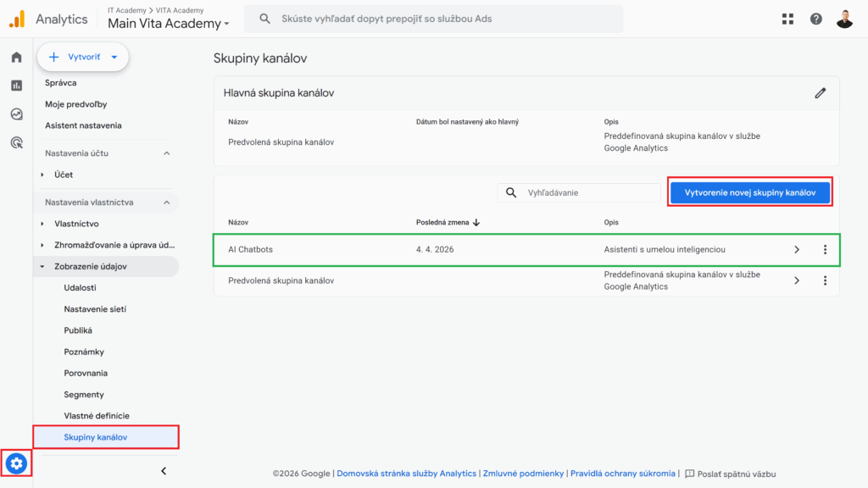Open Domovská stránka služby Analytics link

click(406, 474)
